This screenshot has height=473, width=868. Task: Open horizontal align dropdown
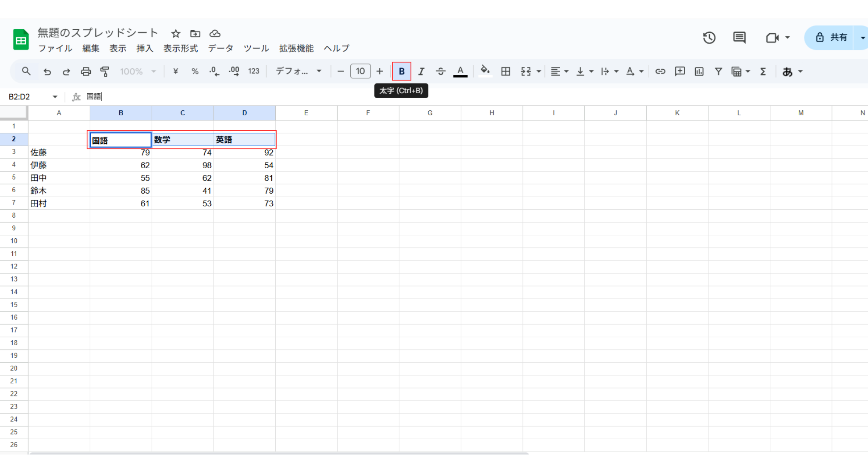click(560, 71)
